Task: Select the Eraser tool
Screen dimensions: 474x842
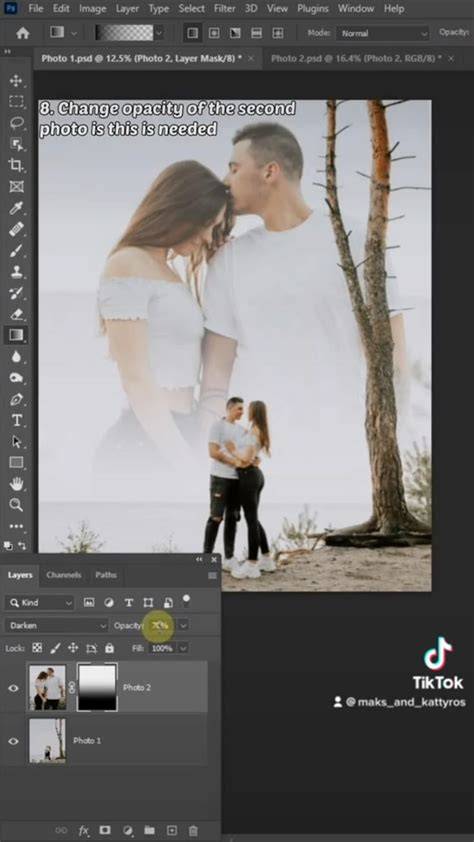Action: [16, 314]
